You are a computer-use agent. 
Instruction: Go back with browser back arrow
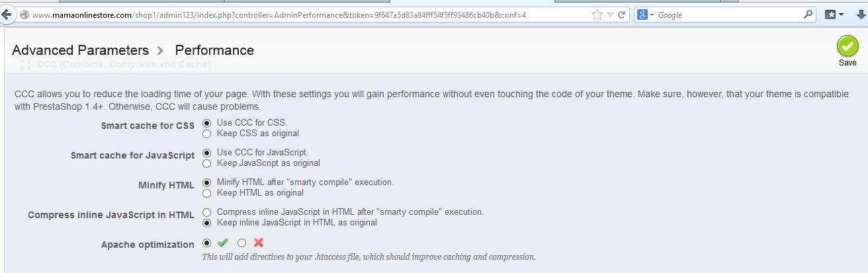(7, 15)
